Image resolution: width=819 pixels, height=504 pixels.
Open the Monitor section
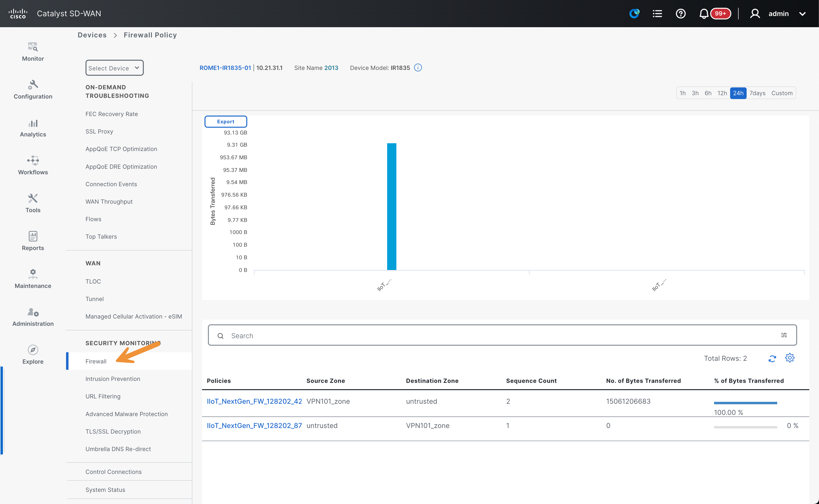click(x=33, y=52)
